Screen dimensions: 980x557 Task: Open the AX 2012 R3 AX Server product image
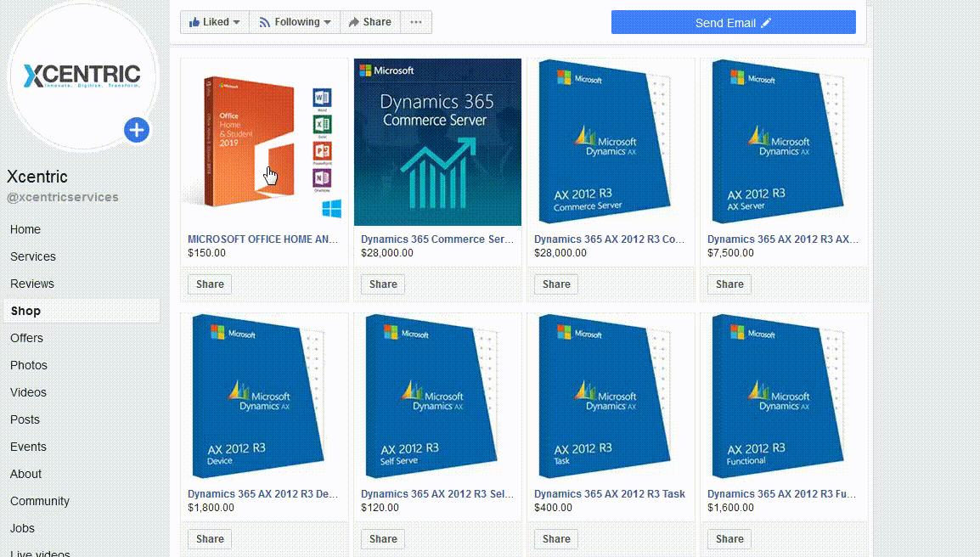tap(784, 142)
